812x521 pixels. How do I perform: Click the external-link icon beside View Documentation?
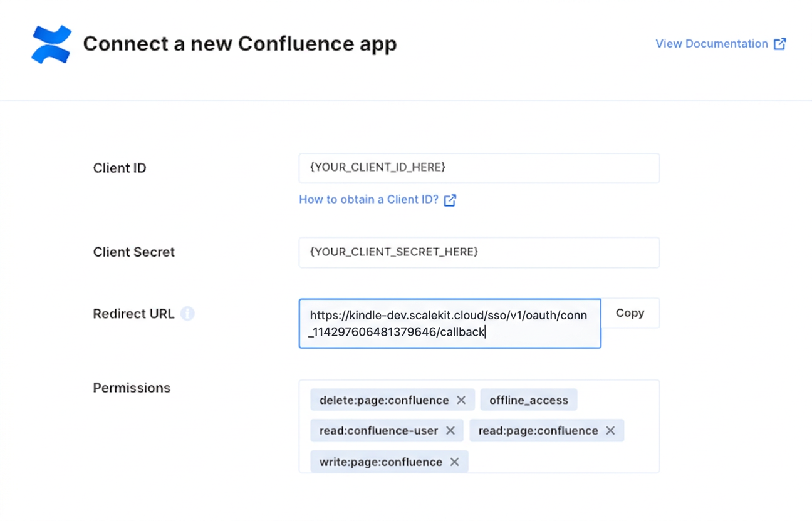(779, 44)
